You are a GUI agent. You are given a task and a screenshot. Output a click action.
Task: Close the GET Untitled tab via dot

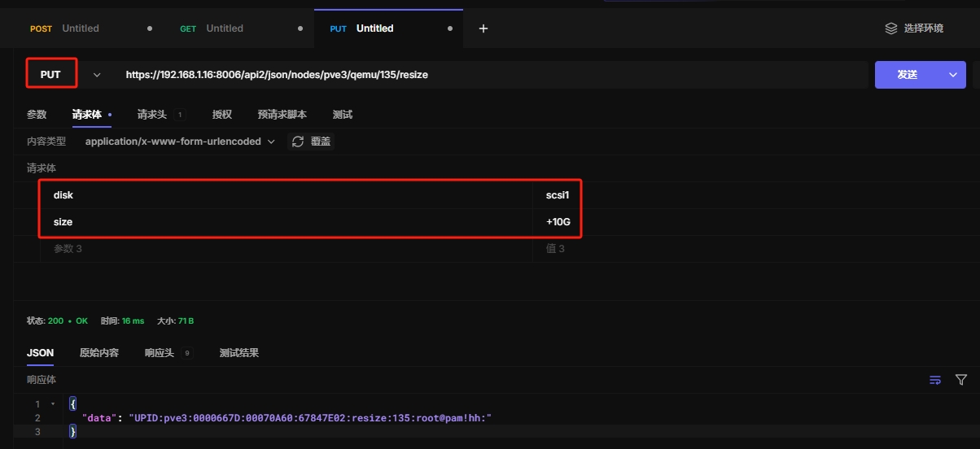pyautogui.click(x=300, y=28)
